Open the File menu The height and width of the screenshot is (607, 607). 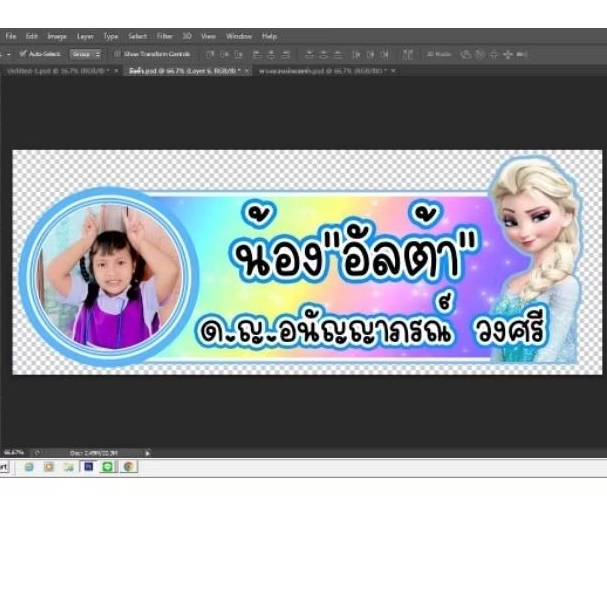(11, 36)
